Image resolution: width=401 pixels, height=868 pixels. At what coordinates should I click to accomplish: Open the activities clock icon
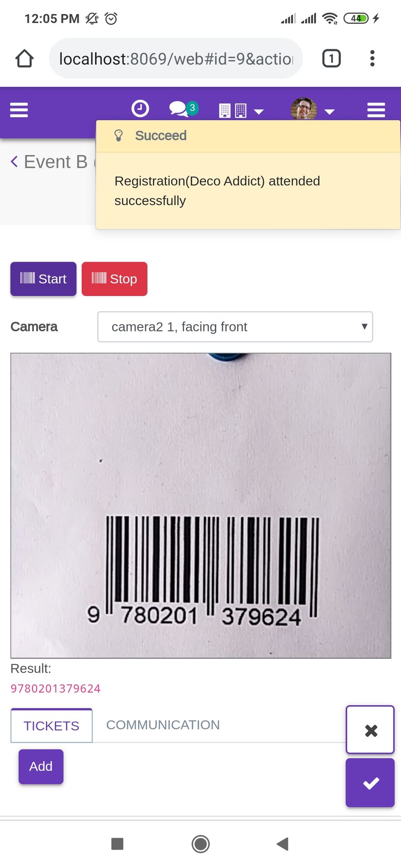[x=140, y=109]
